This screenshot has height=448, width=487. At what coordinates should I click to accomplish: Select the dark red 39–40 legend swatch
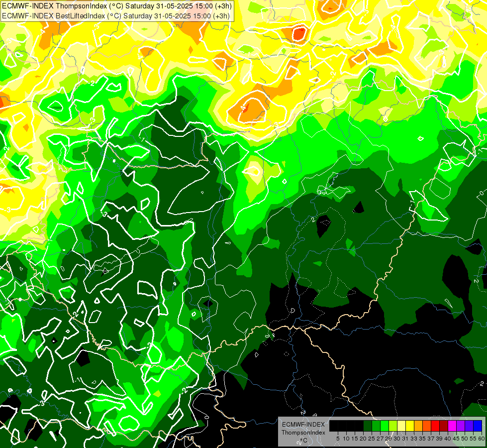coord(444,426)
